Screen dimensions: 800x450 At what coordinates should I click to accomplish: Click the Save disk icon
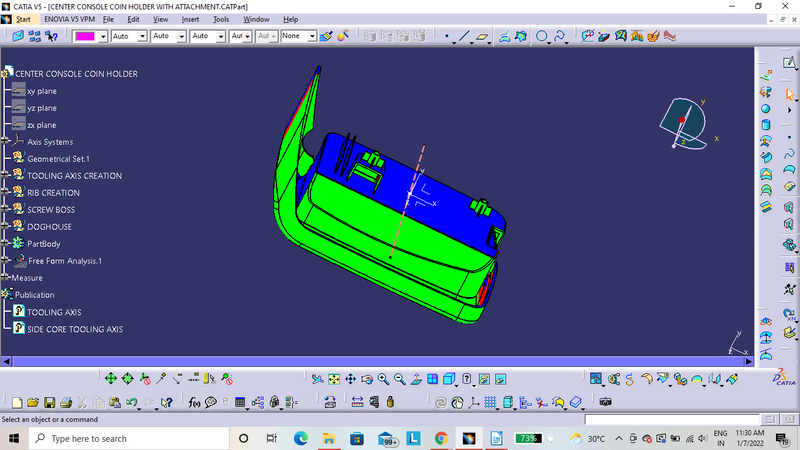[49, 403]
